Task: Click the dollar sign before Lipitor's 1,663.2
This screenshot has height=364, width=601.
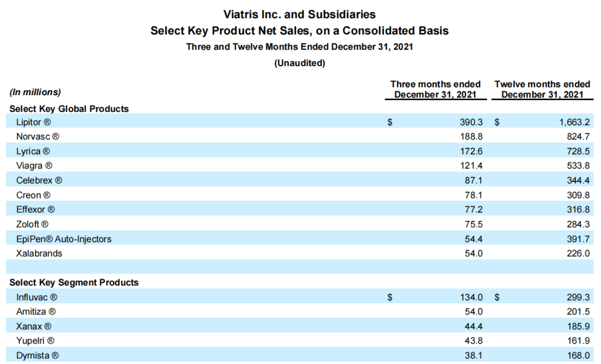Action: (497, 122)
